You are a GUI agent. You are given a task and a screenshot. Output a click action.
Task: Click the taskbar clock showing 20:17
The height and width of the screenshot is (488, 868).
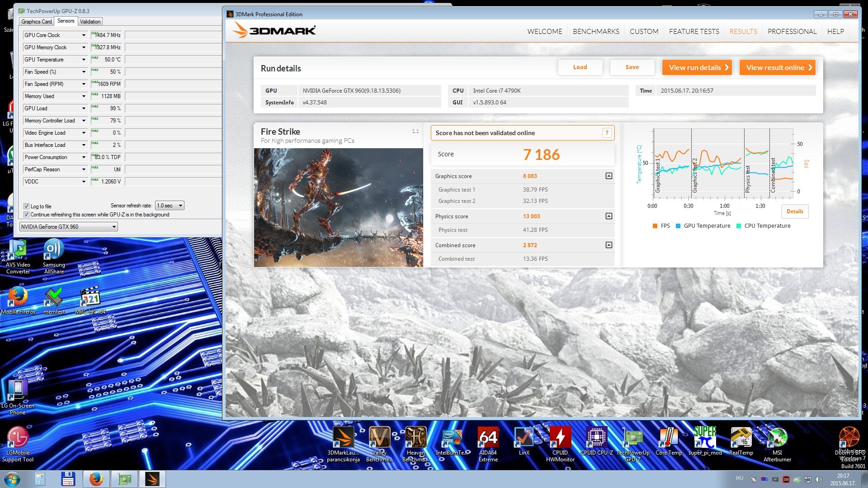843,479
